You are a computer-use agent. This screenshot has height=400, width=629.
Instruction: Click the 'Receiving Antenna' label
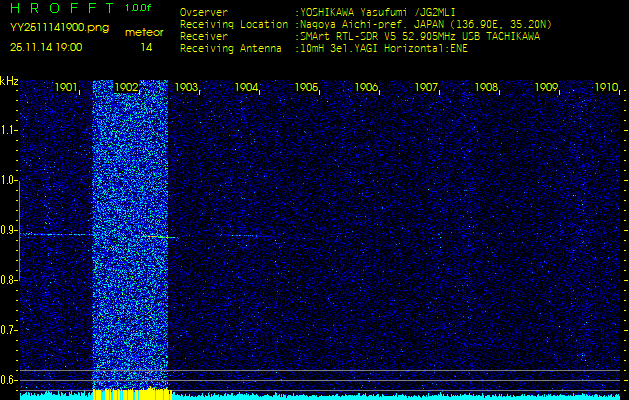[231, 49]
